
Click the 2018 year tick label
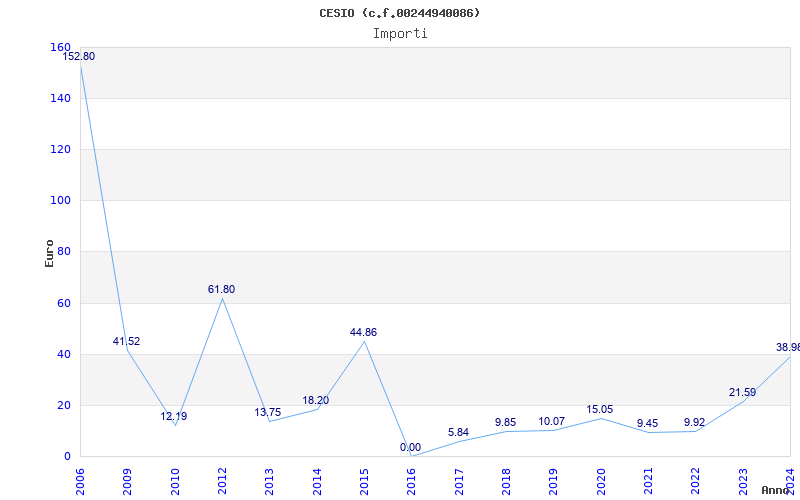506,482
